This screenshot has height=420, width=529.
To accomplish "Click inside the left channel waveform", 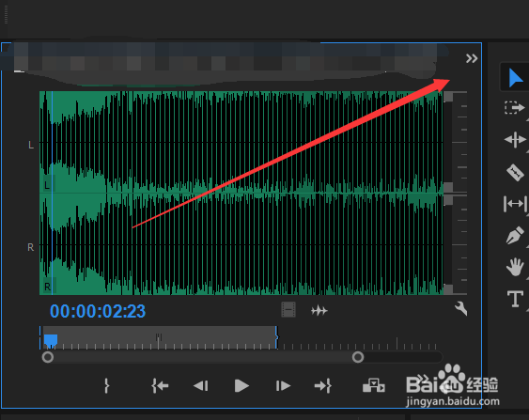I will click(241, 142).
